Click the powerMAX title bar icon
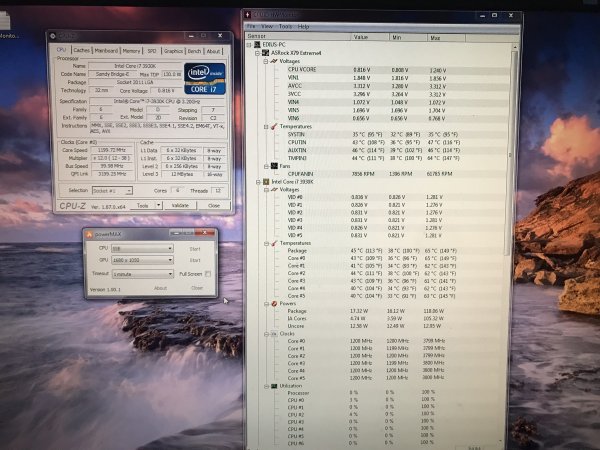 pyautogui.click(x=89, y=234)
